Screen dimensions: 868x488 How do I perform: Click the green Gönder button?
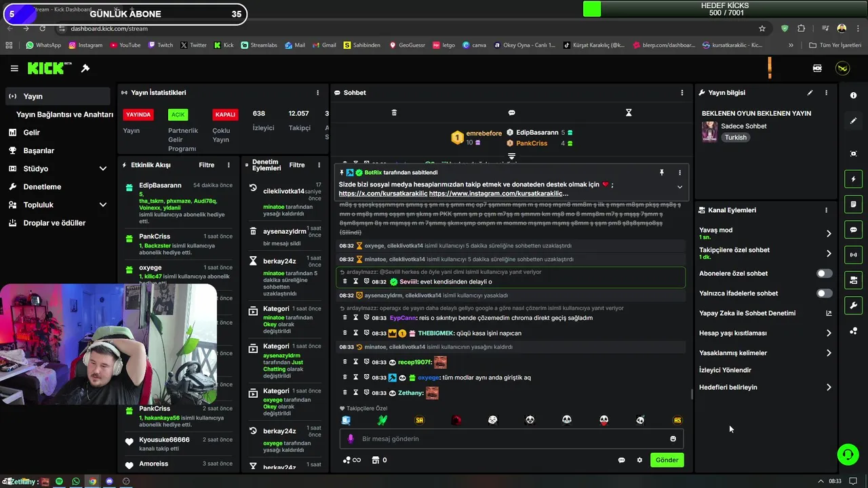click(x=667, y=460)
